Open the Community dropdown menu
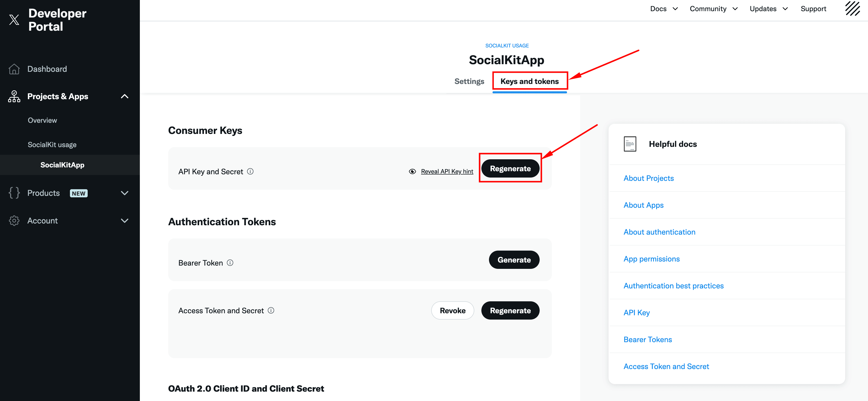This screenshot has height=401, width=868. pyautogui.click(x=714, y=9)
